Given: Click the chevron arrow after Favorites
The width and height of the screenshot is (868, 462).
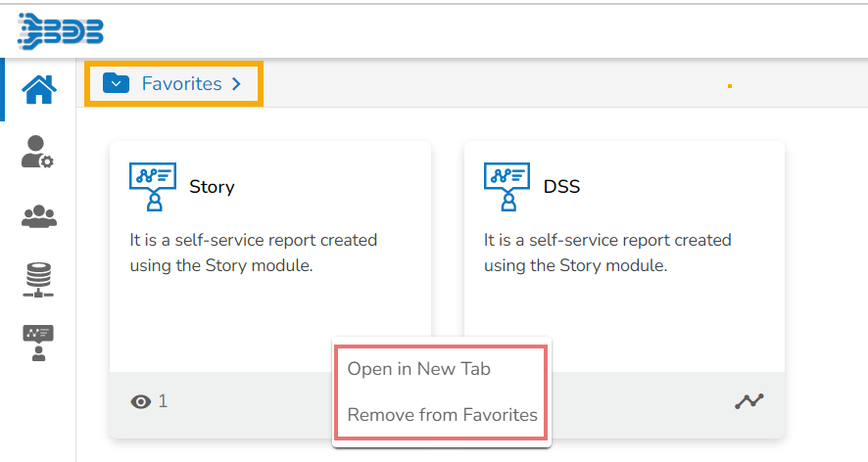Looking at the screenshot, I should [x=236, y=84].
